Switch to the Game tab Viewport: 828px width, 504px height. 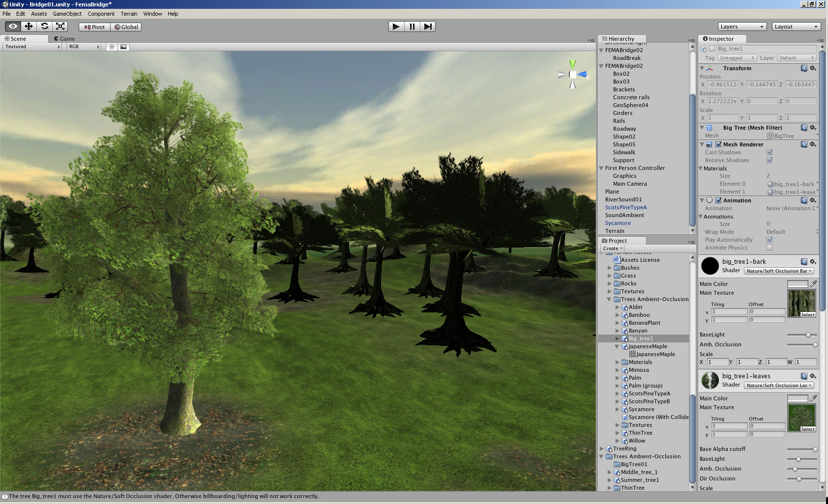[x=64, y=38]
